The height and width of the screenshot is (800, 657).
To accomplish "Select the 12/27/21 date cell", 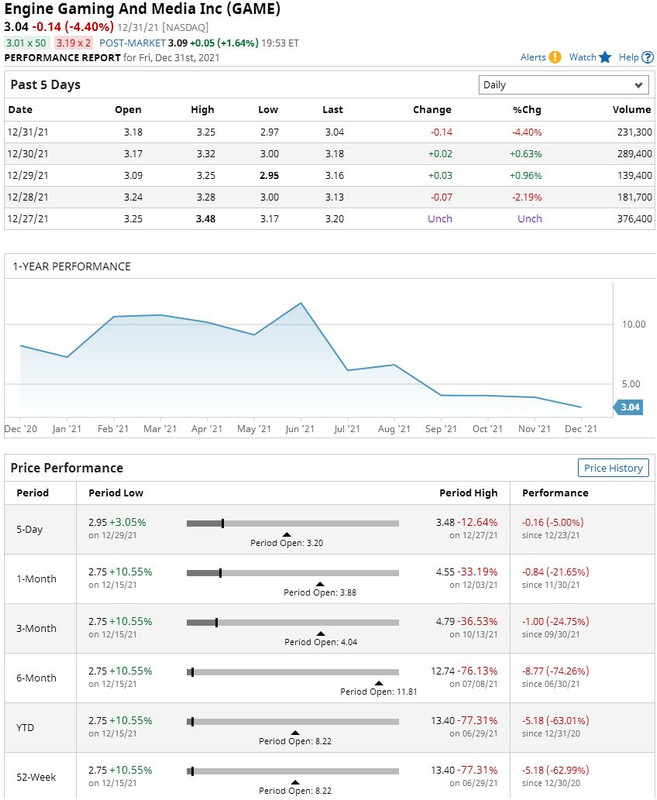I will point(28,219).
